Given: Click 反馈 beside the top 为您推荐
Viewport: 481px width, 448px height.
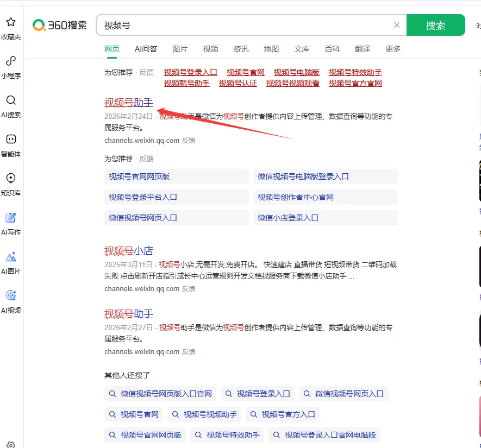Looking at the screenshot, I should pyautogui.click(x=146, y=73).
